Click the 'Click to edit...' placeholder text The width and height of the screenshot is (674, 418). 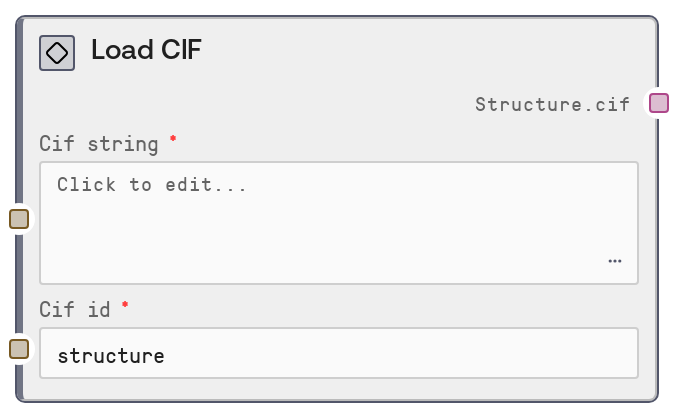151,185
